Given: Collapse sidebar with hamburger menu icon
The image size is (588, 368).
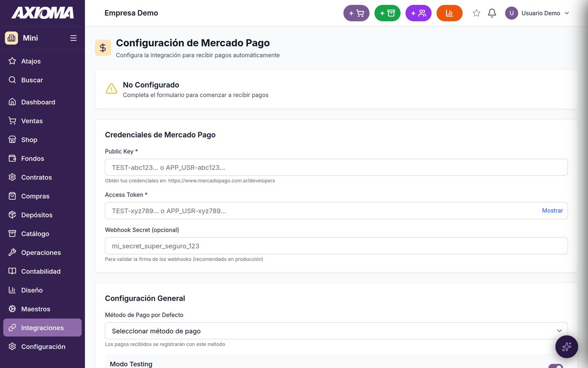Looking at the screenshot, I should 73,38.
